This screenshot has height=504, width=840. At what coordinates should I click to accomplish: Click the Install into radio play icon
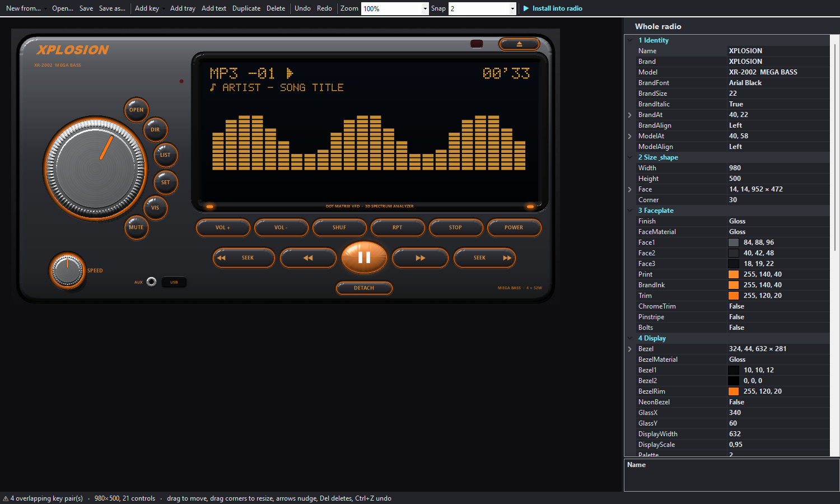point(526,8)
